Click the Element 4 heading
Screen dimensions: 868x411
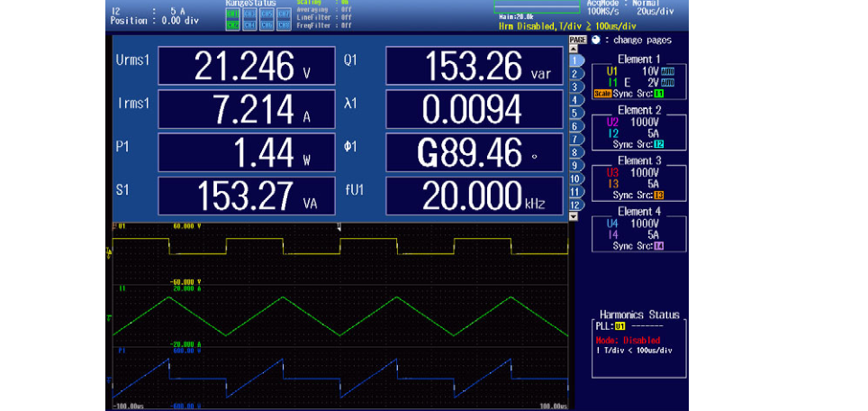pos(638,212)
